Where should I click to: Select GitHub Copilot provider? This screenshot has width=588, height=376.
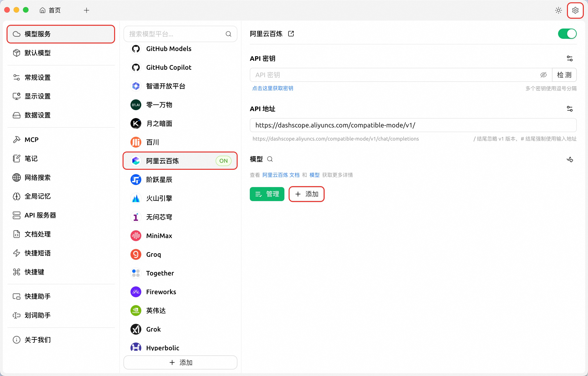pos(180,67)
